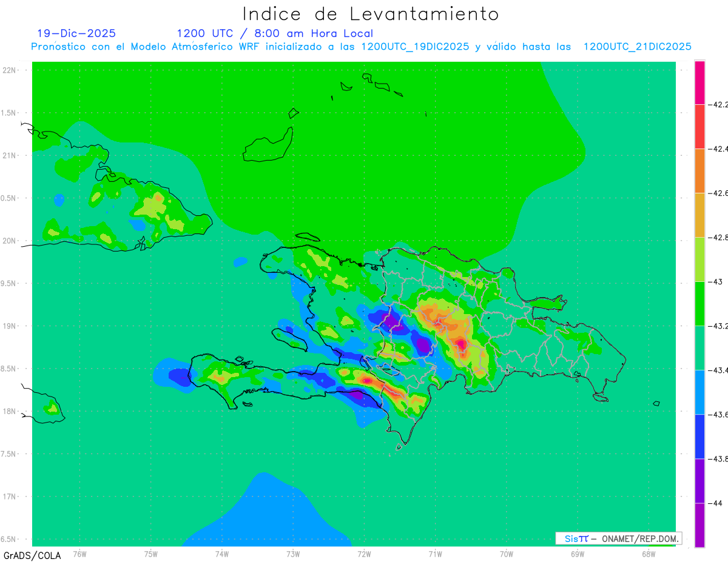Pick the orange legend swatch below -42.4
This screenshot has width=728, height=562.
point(699,171)
